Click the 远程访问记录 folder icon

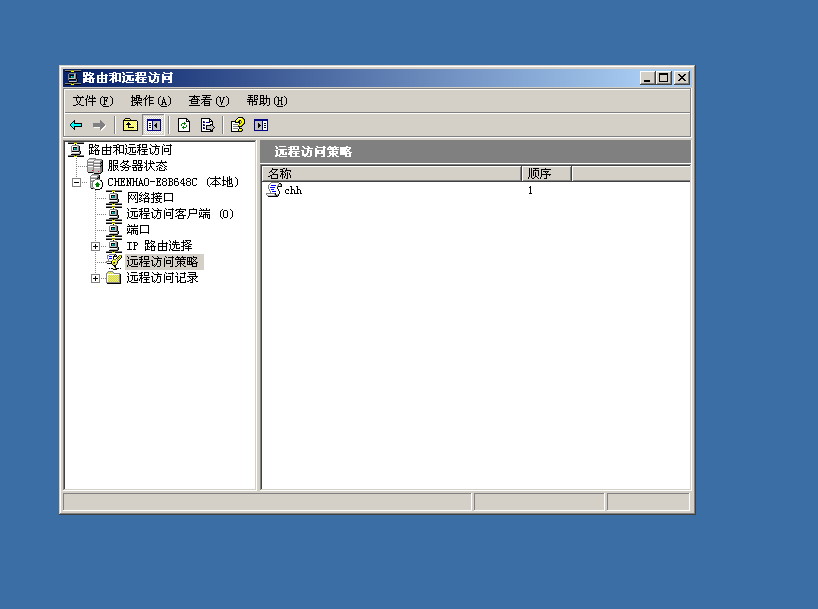[x=114, y=278]
